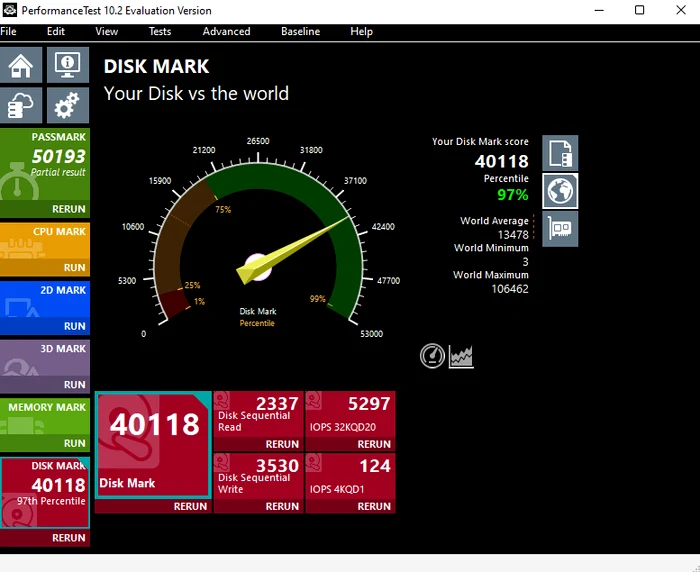700x572 pixels.
Task: Select the world globe comparison icon
Action: point(560,191)
